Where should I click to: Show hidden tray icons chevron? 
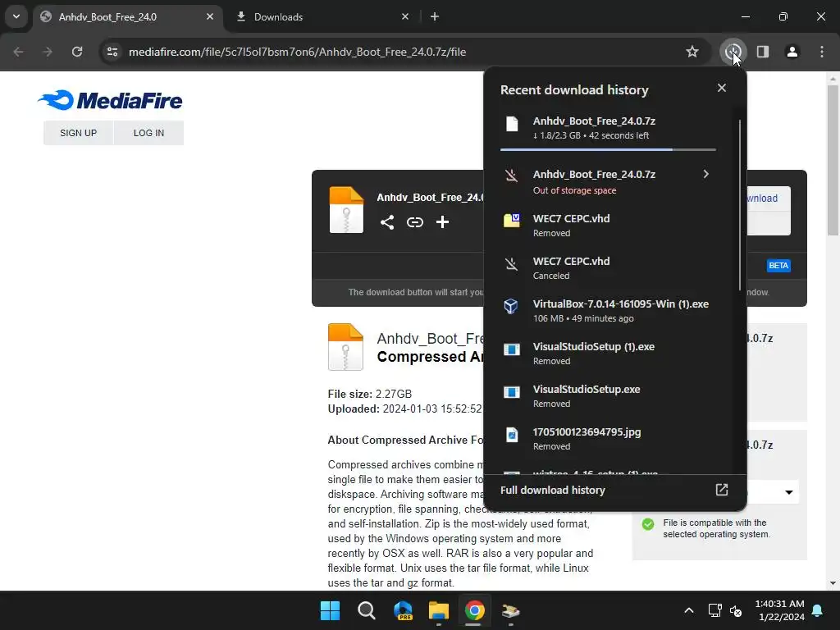tap(689, 610)
